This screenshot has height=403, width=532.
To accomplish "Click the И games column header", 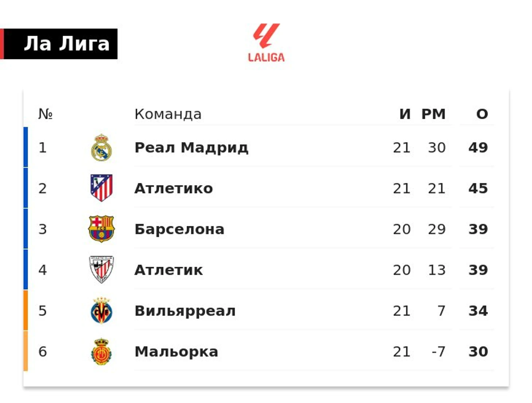I will pyautogui.click(x=405, y=114).
